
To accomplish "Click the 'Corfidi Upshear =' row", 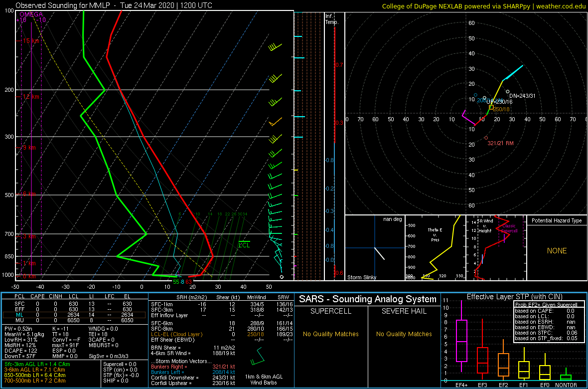I will click(192, 383).
